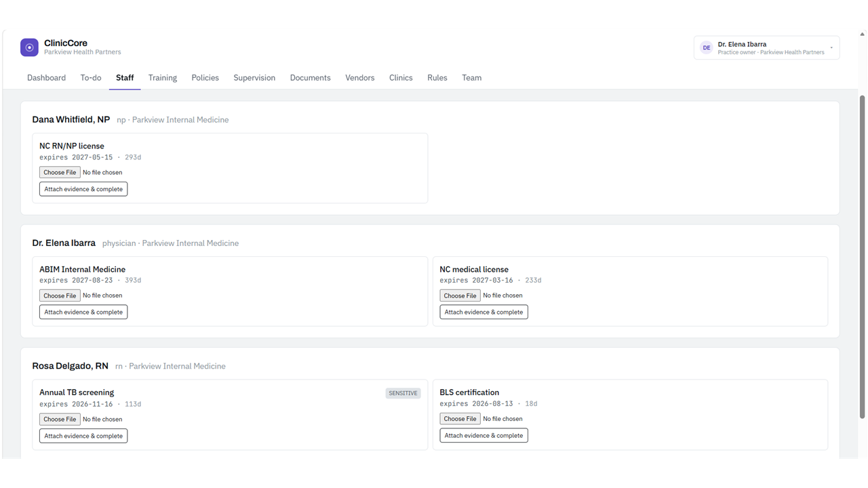Choose a file for Annual TB screening
Image resolution: width=868 pixels, height=488 pixels.
point(60,419)
